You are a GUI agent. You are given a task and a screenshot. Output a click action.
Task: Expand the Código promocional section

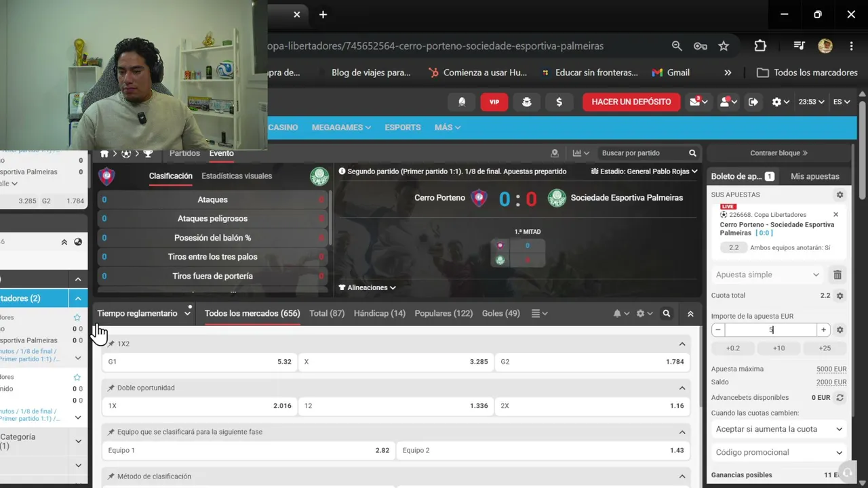pyautogui.click(x=779, y=452)
